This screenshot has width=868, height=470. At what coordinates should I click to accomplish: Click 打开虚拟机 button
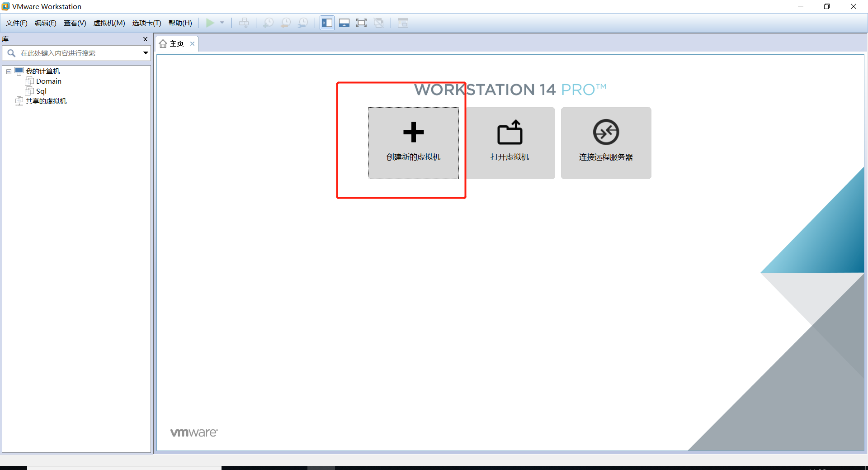(x=510, y=143)
